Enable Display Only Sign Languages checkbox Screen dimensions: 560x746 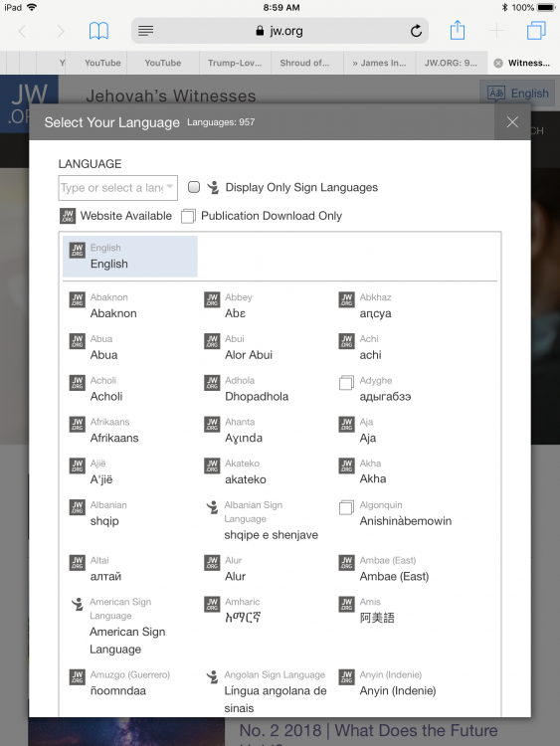pyautogui.click(x=194, y=187)
